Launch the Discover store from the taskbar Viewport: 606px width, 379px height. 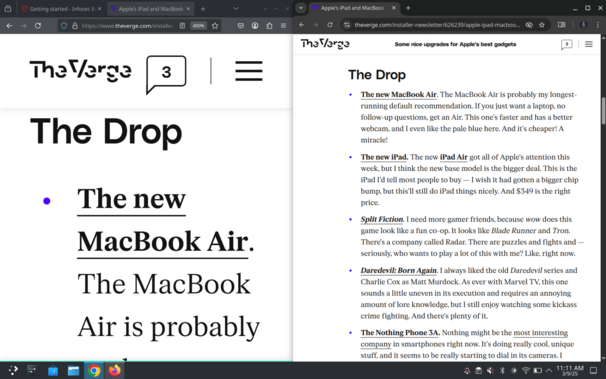53,371
